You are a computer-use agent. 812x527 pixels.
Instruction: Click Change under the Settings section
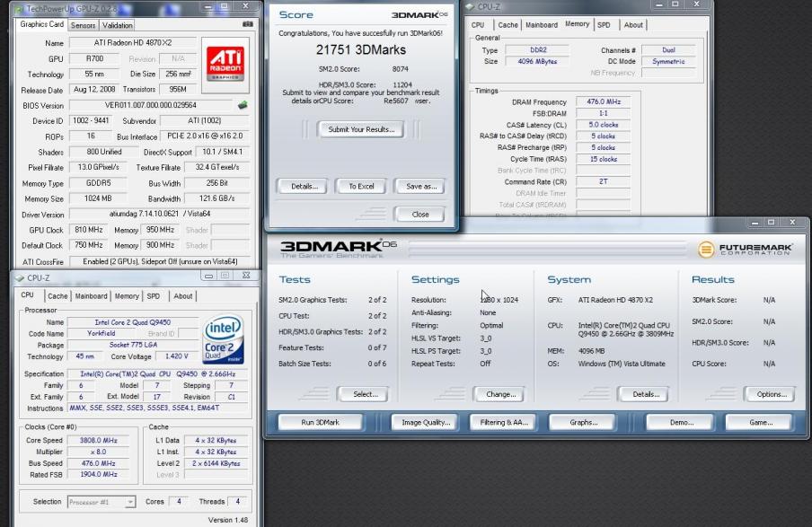pos(501,394)
